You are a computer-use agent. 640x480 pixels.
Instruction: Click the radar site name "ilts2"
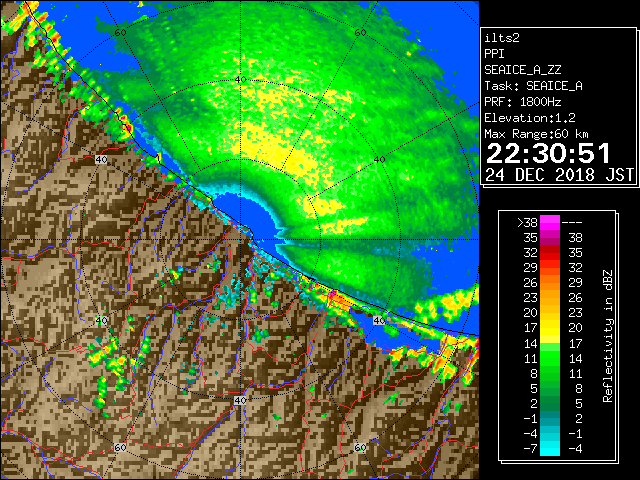502,38
